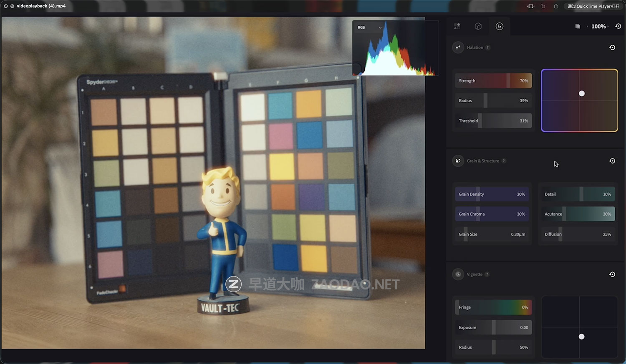626x364 pixels.
Task: Click the Grain Size value 0.30µm
Action: coord(518,234)
